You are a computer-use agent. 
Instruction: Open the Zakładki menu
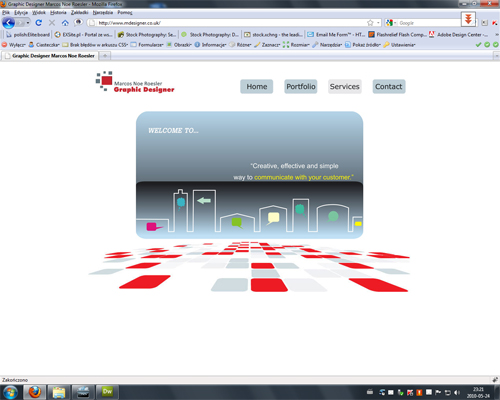[x=80, y=12]
